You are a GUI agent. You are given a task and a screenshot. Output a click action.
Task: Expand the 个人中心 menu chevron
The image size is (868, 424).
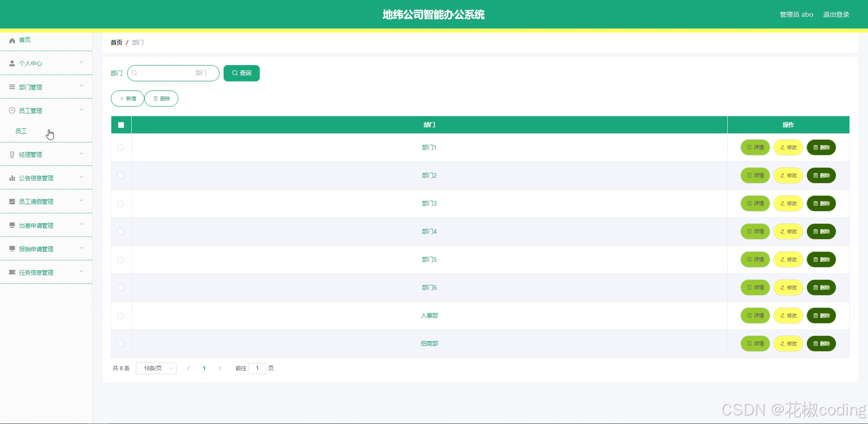[x=81, y=62]
